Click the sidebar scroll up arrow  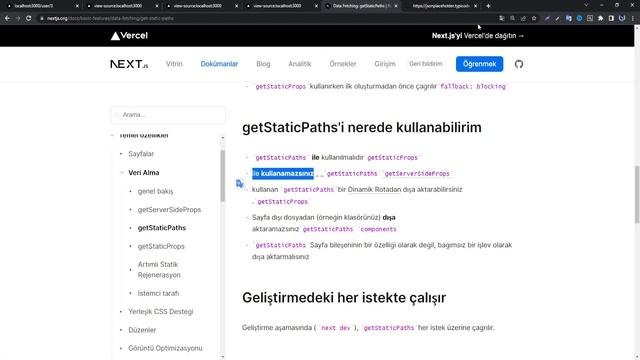point(222,138)
